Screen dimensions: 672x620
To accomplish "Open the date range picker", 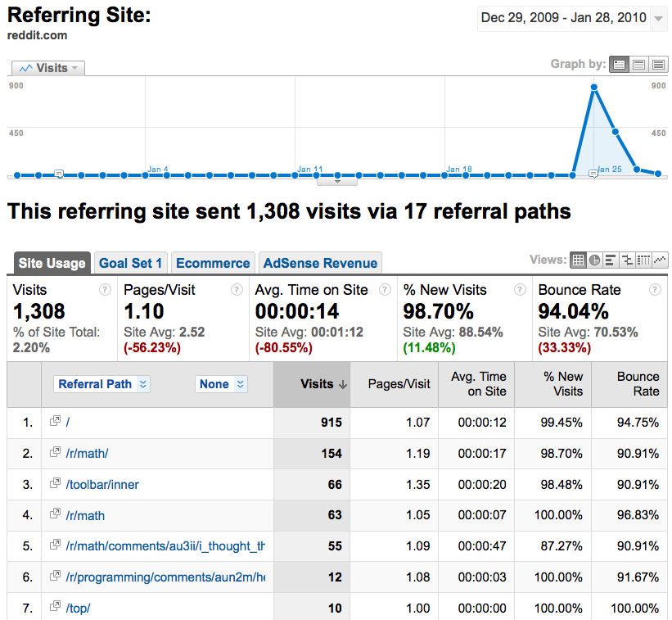I will [x=573, y=18].
